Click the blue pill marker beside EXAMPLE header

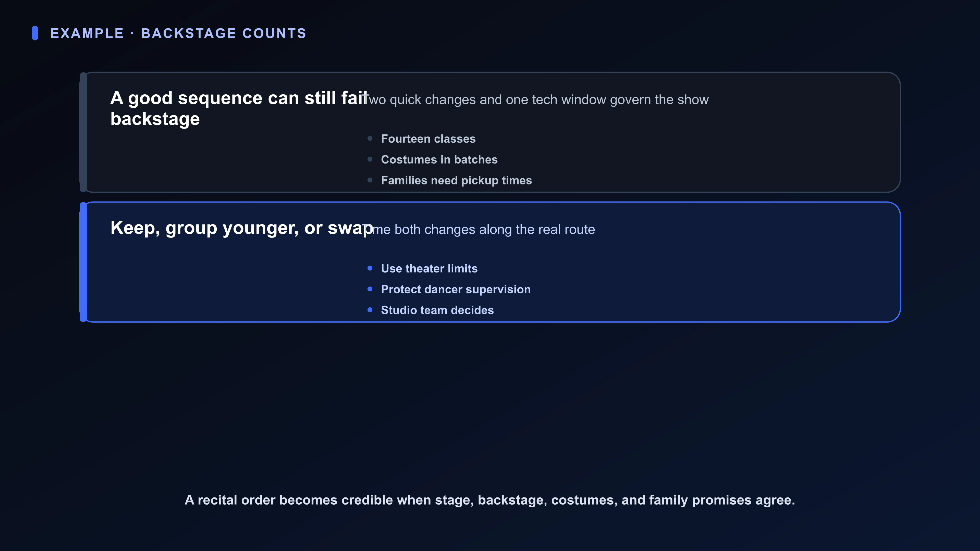(35, 33)
